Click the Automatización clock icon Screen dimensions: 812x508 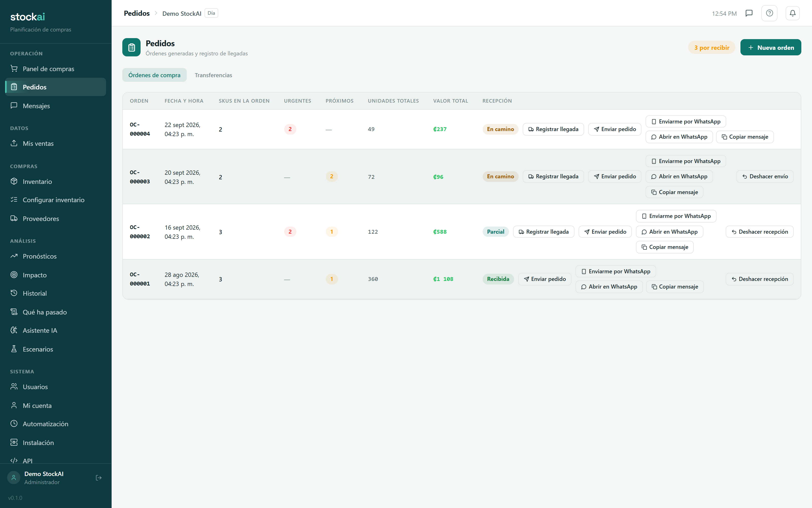(x=14, y=424)
